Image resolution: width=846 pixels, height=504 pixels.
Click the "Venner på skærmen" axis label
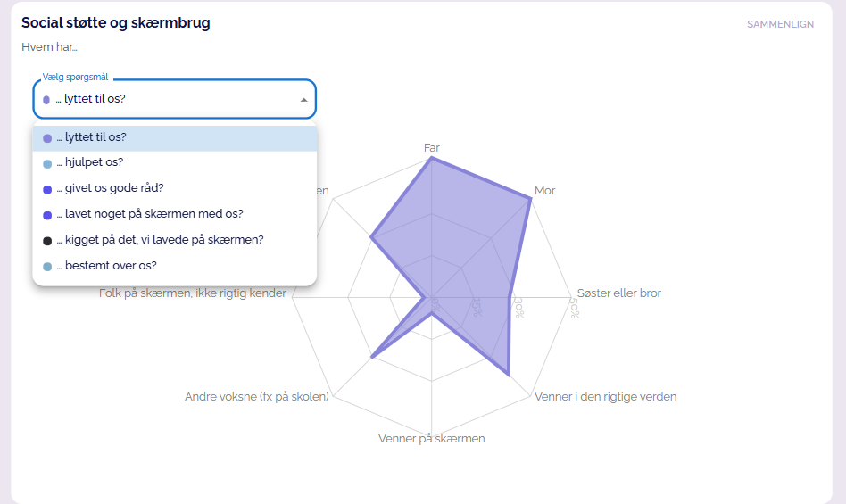pyautogui.click(x=431, y=438)
